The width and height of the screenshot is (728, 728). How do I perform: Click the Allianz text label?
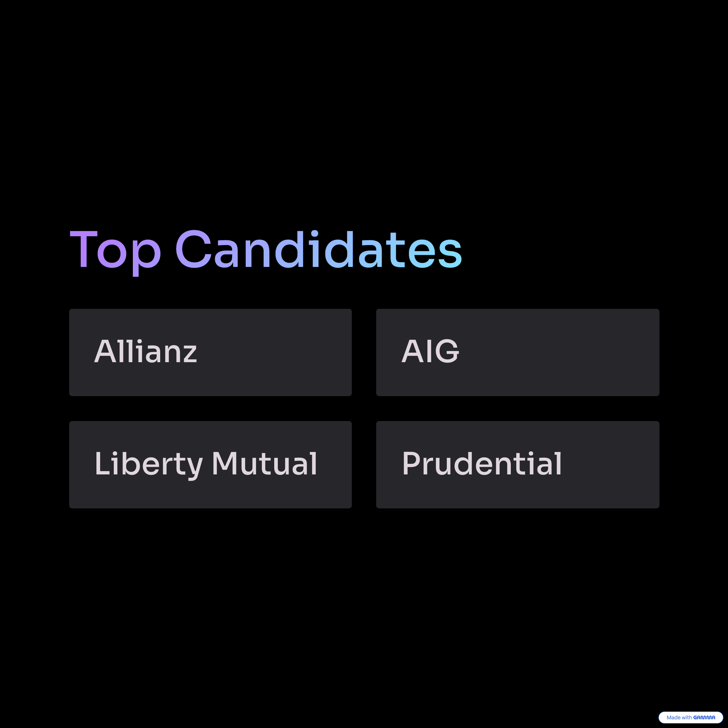click(146, 351)
